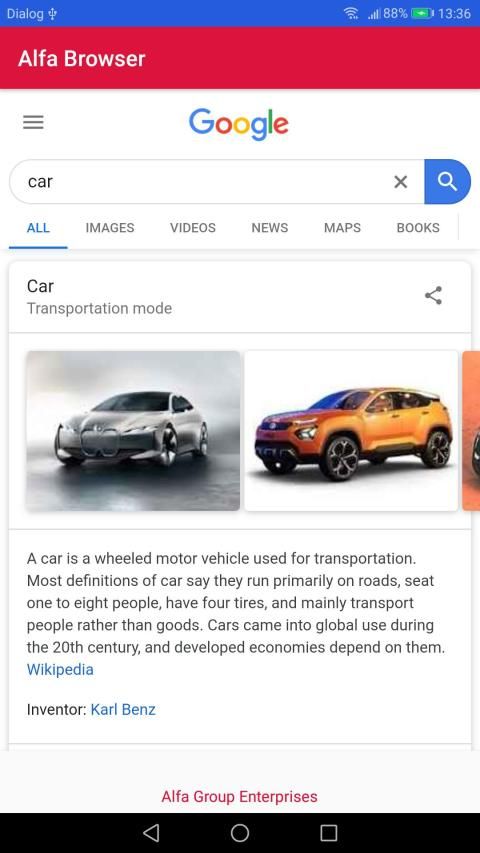Click the Google logo
This screenshot has height=853, width=480.
click(239, 124)
